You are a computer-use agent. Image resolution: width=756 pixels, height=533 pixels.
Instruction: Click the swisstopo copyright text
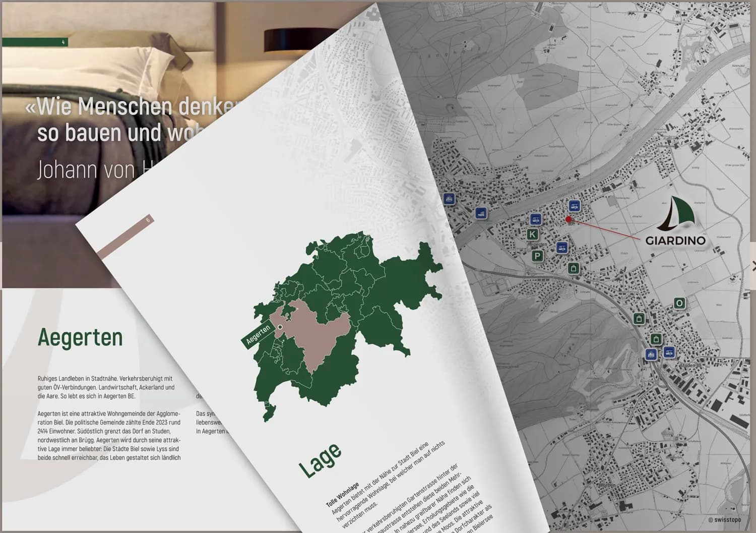[724, 519]
